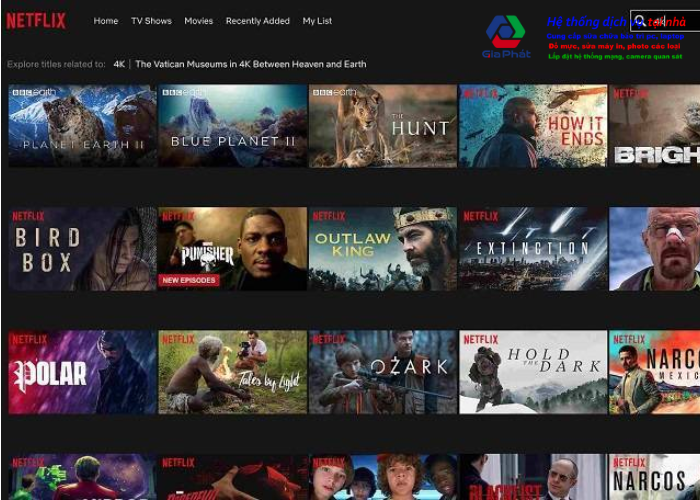700x500 pixels.
Task: Choose the Extinction thumbnail
Action: (533, 249)
